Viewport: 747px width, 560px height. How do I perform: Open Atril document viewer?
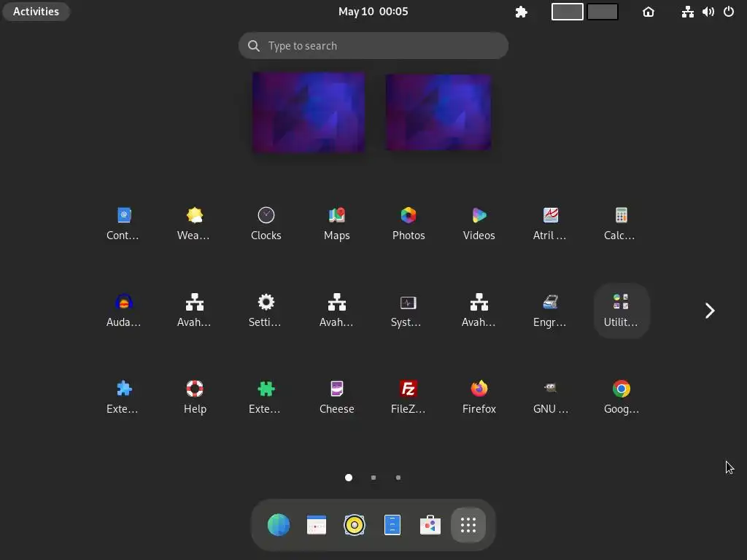click(x=550, y=224)
